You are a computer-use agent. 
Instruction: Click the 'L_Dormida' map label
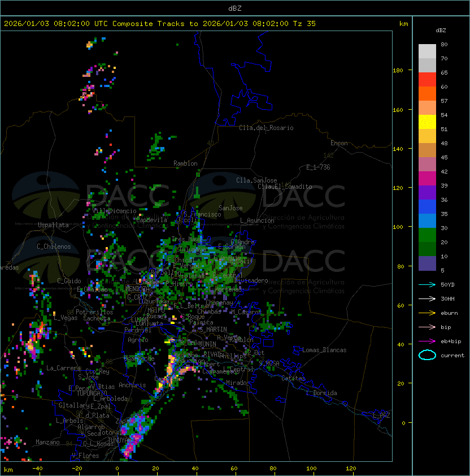pyautogui.click(x=321, y=393)
